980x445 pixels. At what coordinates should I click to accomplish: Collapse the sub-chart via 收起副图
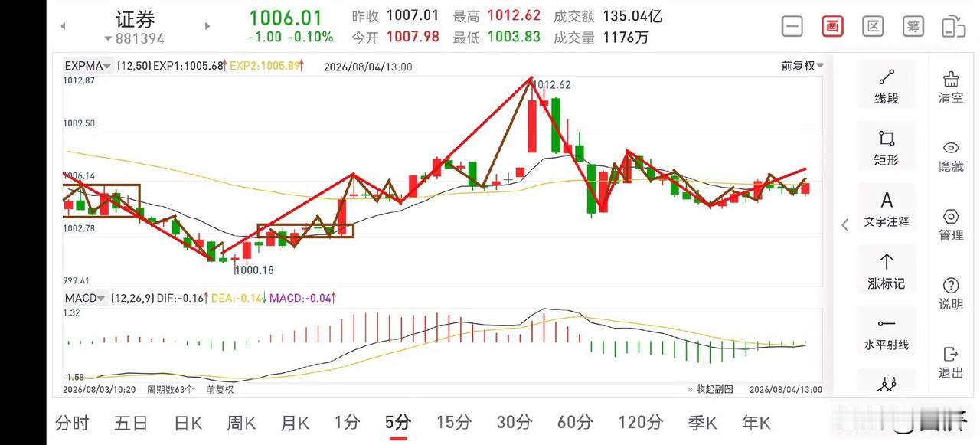(710, 389)
